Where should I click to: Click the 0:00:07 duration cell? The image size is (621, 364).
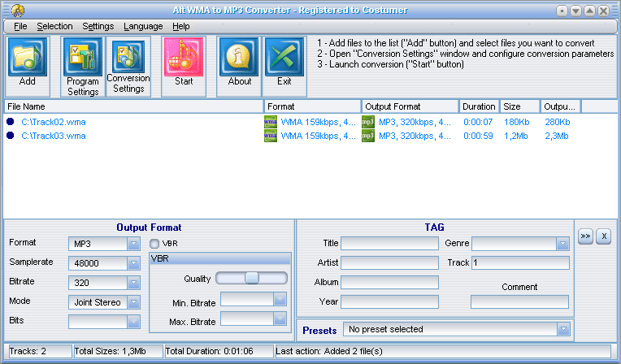478,122
